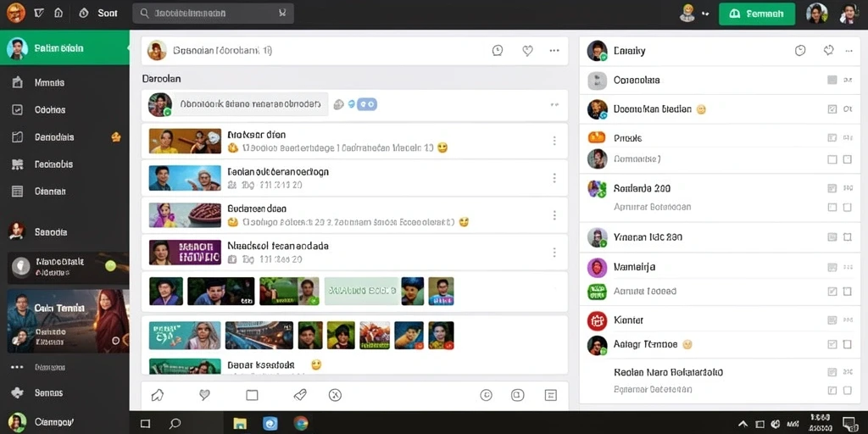Tick the first empty checkbox in 'Apnurar Botemoan' row
This screenshot has height=434, width=868.
click(x=832, y=207)
